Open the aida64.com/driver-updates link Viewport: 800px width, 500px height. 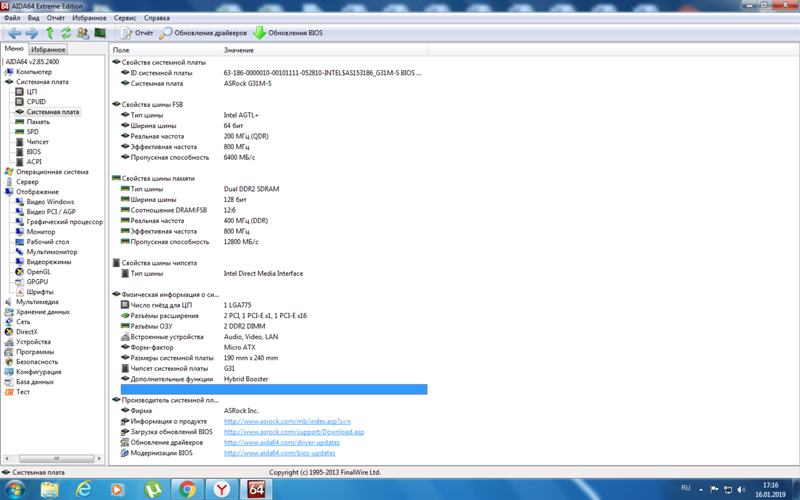(282, 442)
